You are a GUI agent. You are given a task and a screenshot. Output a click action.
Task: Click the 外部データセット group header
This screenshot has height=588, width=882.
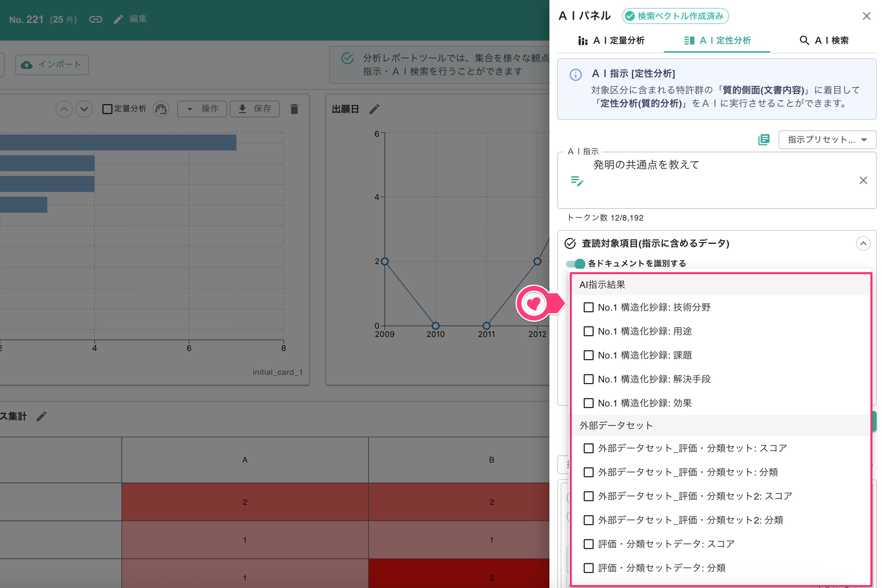(x=720, y=426)
